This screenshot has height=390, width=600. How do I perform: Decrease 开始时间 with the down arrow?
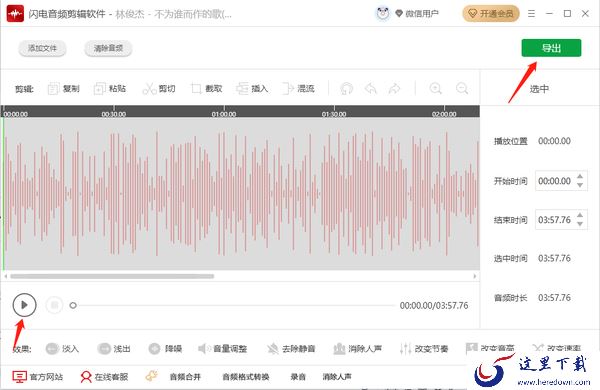click(x=580, y=185)
